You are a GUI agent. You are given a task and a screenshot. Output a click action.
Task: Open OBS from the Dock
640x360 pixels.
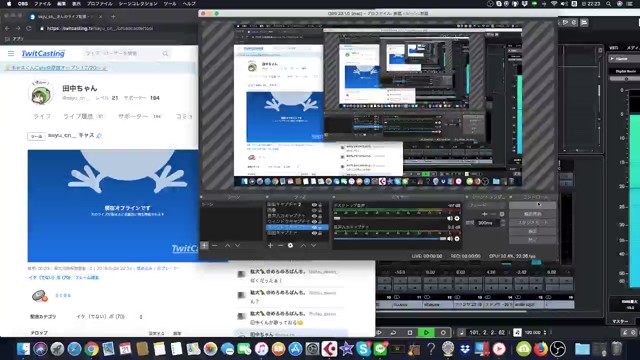pos(558,349)
